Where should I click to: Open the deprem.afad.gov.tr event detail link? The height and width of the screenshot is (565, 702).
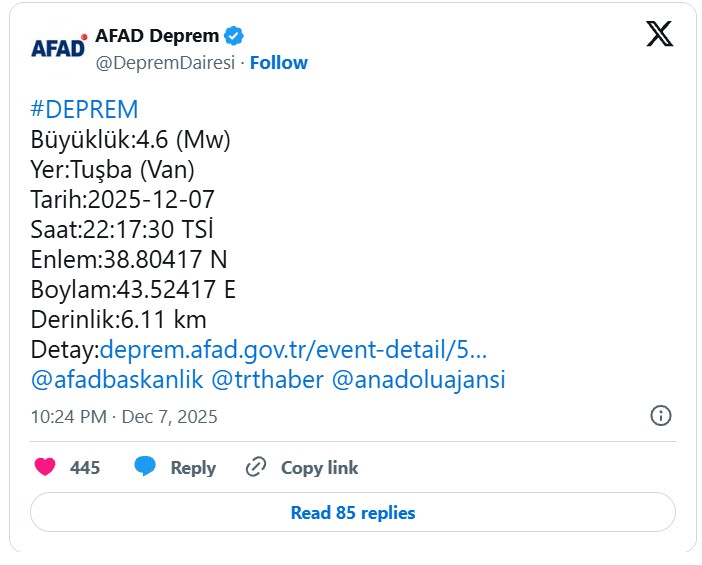tap(293, 350)
